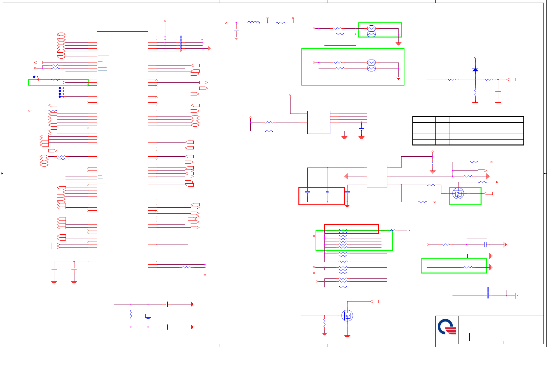Select the crystal oscillator symbol
The image size is (555, 392).
tap(148, 316)
